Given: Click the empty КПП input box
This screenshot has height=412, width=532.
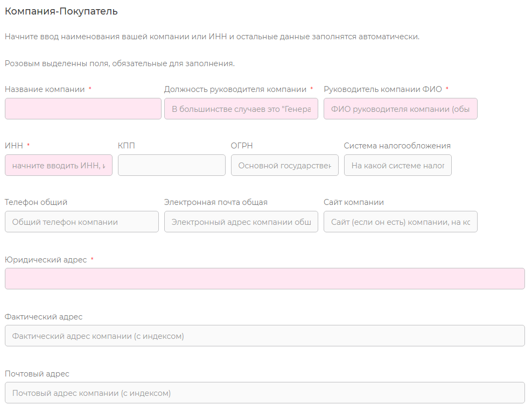Looking at the screenshot, I should (171, 165).
